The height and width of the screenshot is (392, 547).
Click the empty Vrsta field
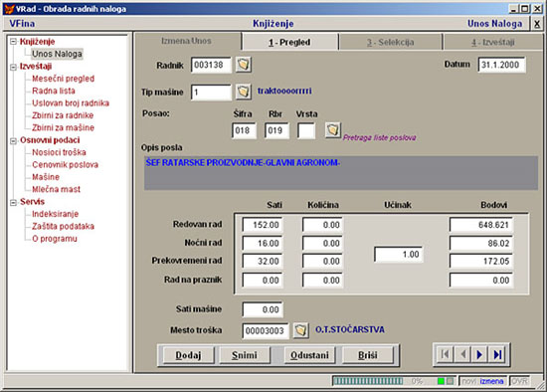306,130
